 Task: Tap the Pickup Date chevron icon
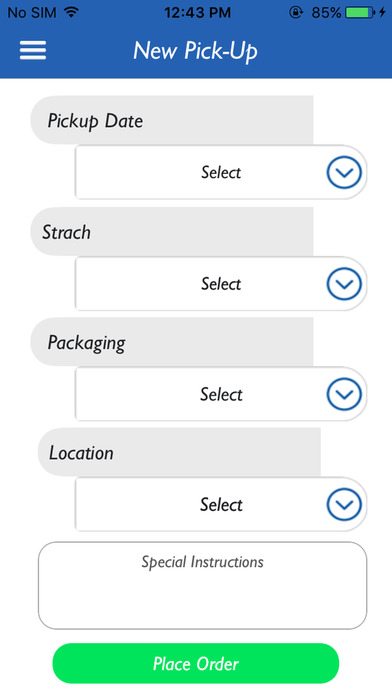tap(344, 172)
